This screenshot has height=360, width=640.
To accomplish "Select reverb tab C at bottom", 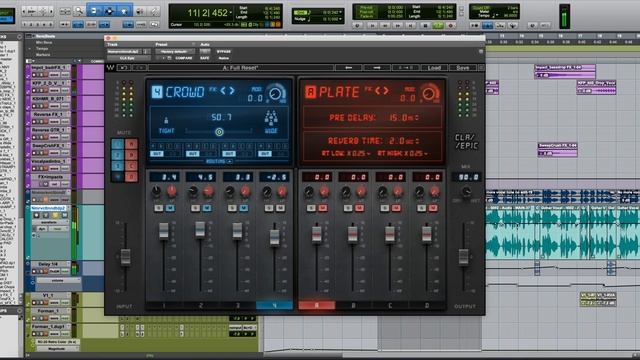I will pyautogui.click(x=390, y=305).
